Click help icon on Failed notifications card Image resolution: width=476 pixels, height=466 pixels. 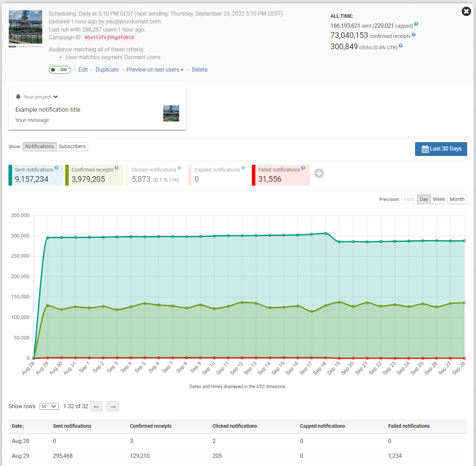(303, 168)
